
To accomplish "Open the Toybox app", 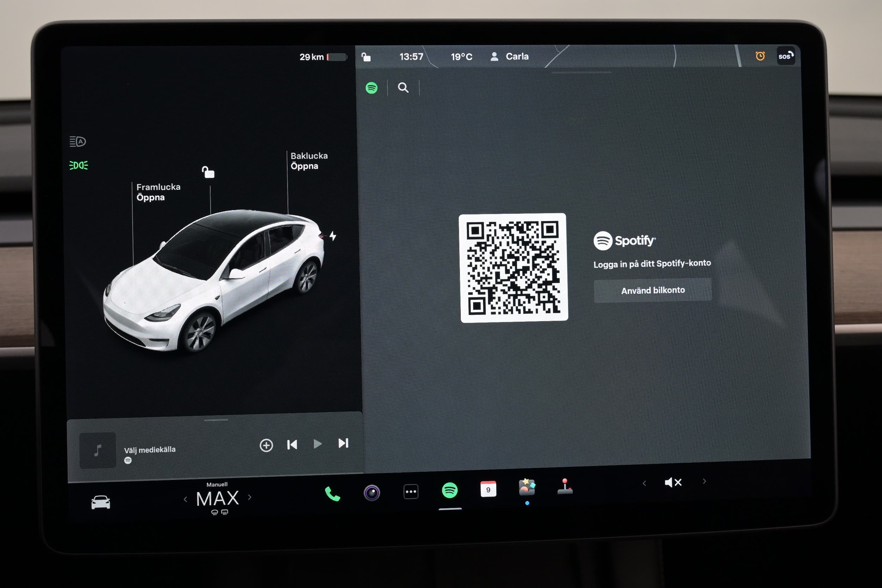I will pyautogui.click(x=527, y=487).
